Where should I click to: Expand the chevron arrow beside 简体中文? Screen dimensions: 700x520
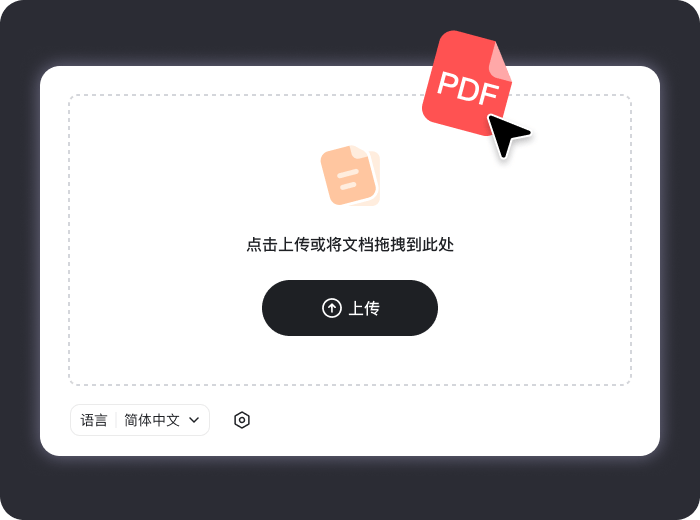(194, 420)
